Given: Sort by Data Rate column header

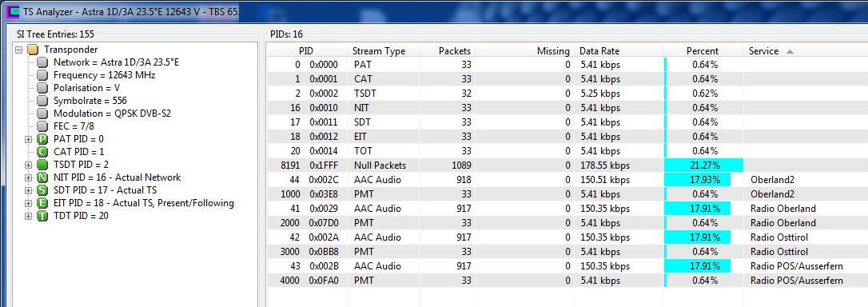Looking at the screenshot, I should pyautogui.click(x=619, y=51).
